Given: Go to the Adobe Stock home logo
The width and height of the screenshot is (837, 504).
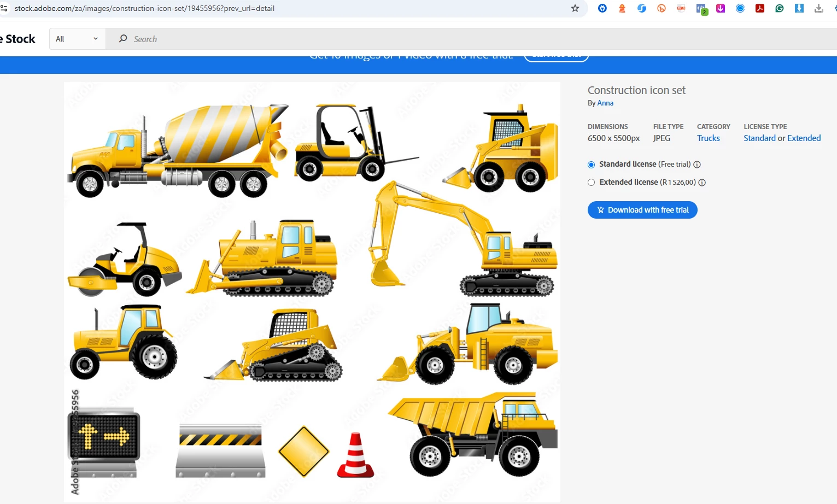Looking at the screenshot, I should [18, 39].
